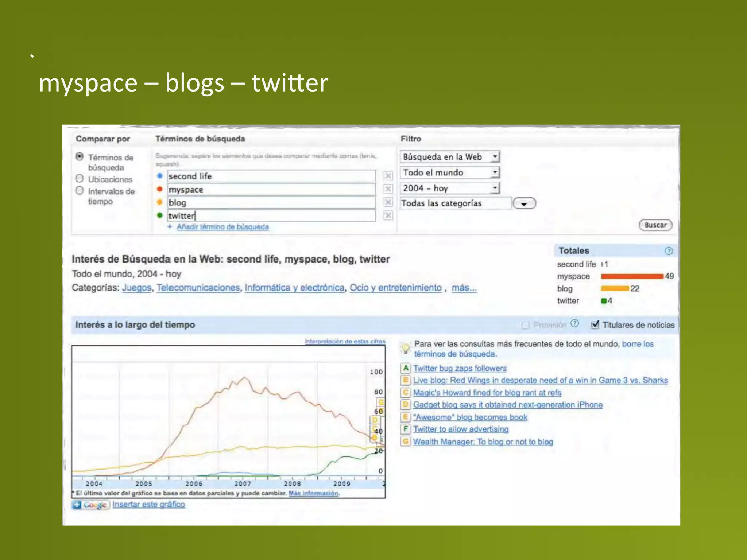This screenshot has width=747, height=560.
Task: Click 'Añadir término de búsqueda' link
Action: point(223,227)
